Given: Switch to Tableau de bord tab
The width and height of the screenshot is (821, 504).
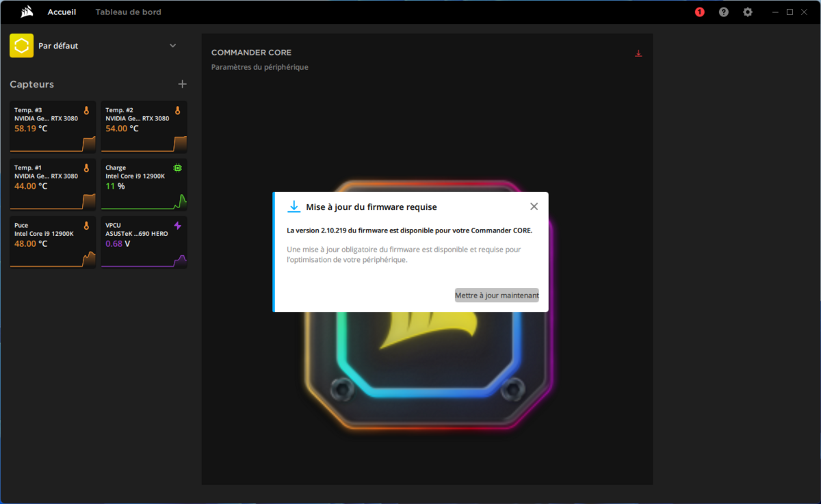Looking at the screenshot, I should [x=129, y=12].
